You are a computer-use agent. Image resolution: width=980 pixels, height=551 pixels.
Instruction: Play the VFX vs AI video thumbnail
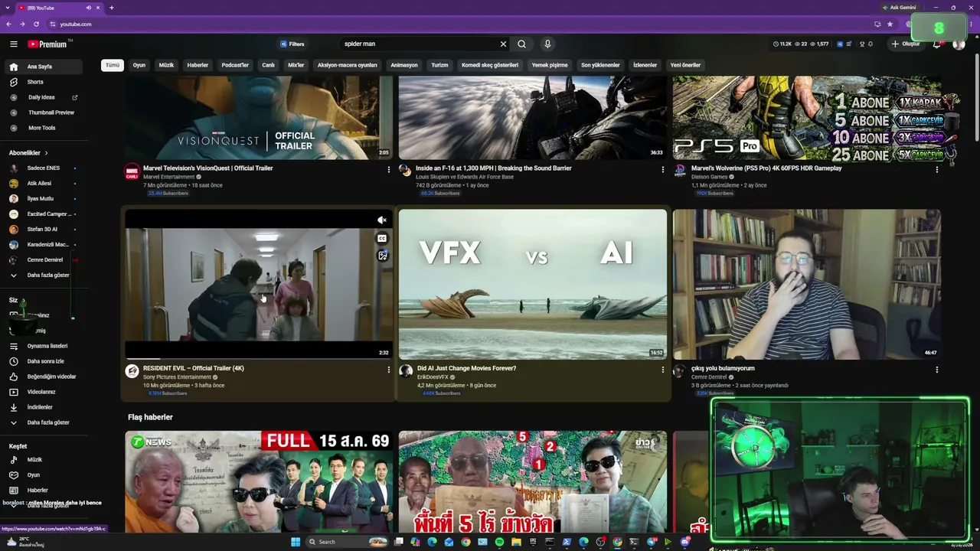coord(533,284)
